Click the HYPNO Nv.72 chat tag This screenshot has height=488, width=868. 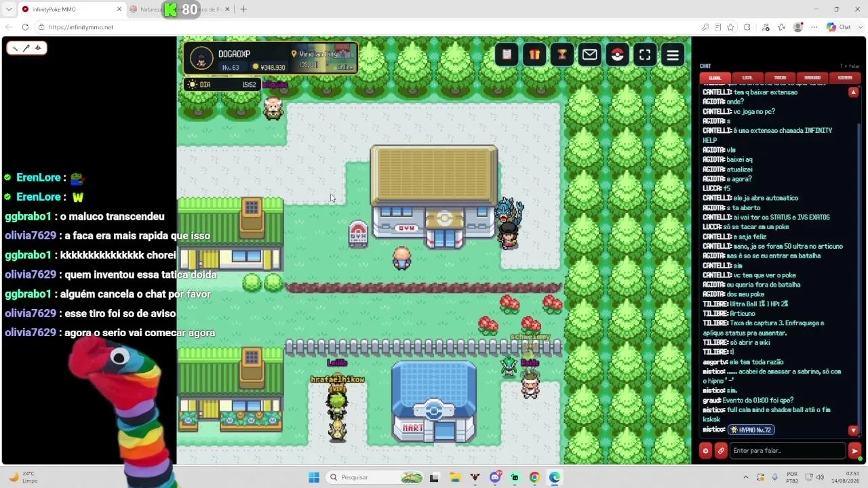pos(751,430)
